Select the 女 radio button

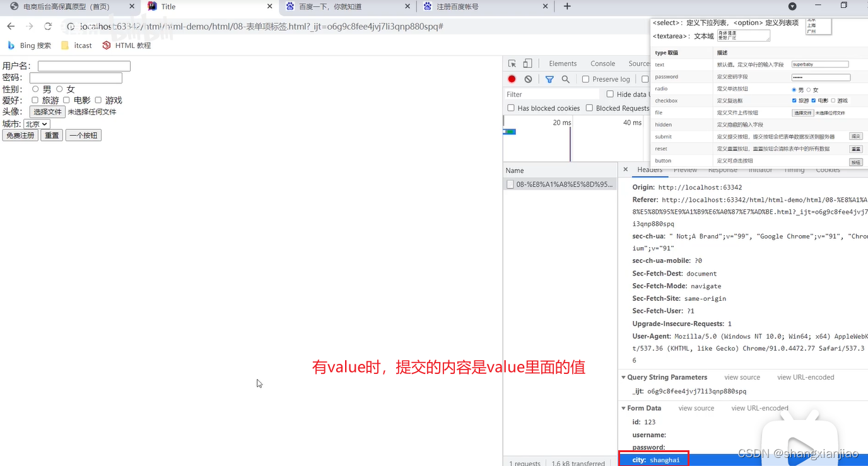coord(59,89)
